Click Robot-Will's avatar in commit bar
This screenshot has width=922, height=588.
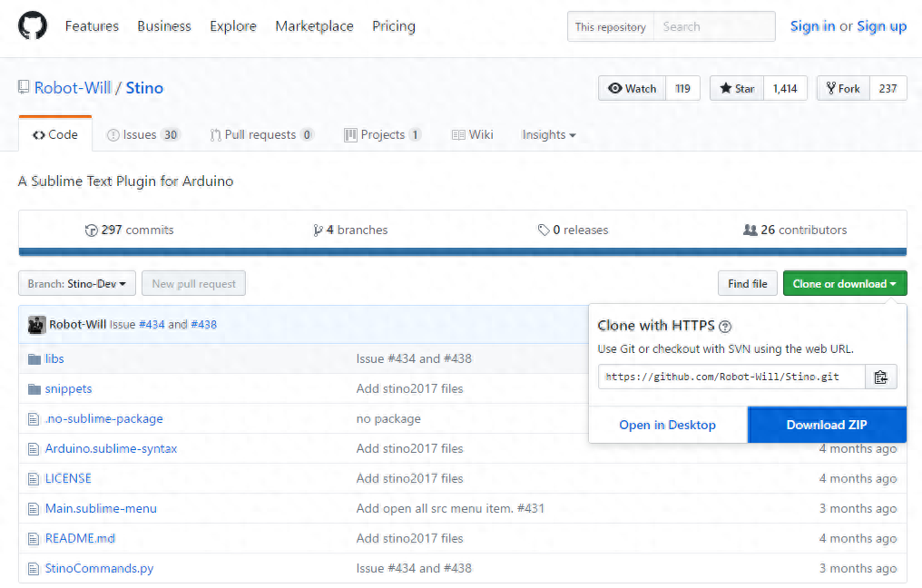tap(36, 325)
